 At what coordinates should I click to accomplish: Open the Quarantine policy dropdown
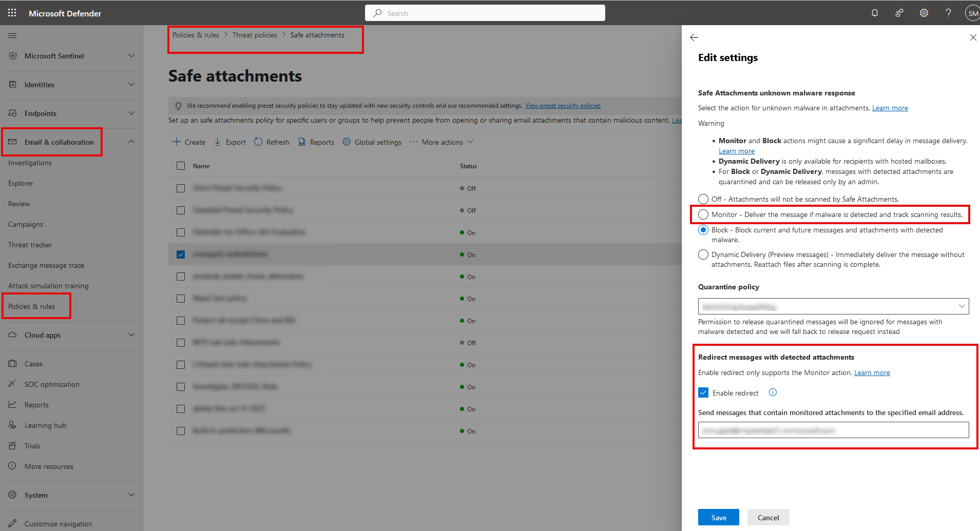[x=833, y=306]
